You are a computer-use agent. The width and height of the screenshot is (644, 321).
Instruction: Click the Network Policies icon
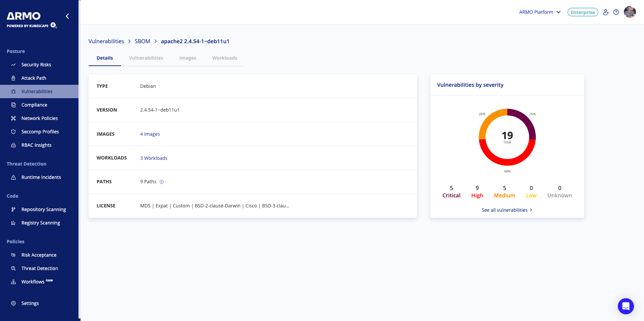click(13, 118)
